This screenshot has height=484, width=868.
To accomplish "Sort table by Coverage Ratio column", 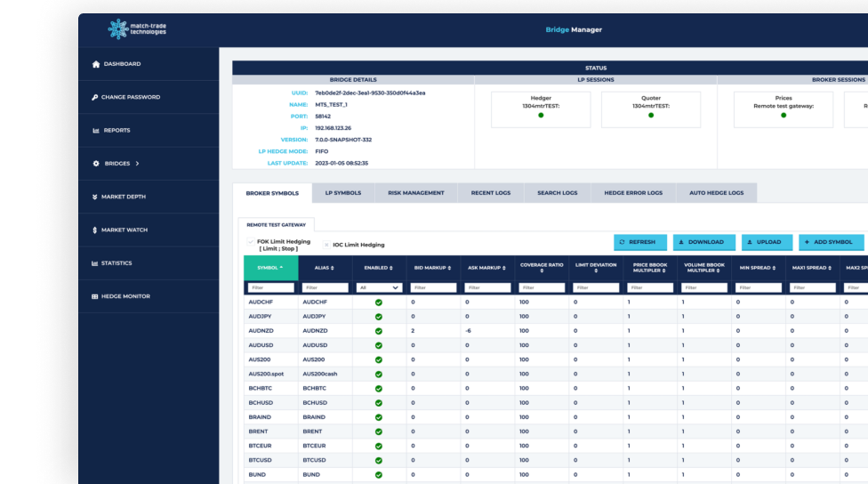I will [x=542, y=268].
